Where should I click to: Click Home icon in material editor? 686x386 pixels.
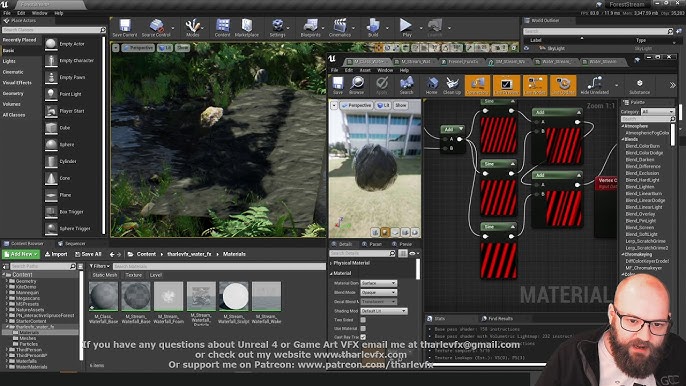[x=432, y=85]
